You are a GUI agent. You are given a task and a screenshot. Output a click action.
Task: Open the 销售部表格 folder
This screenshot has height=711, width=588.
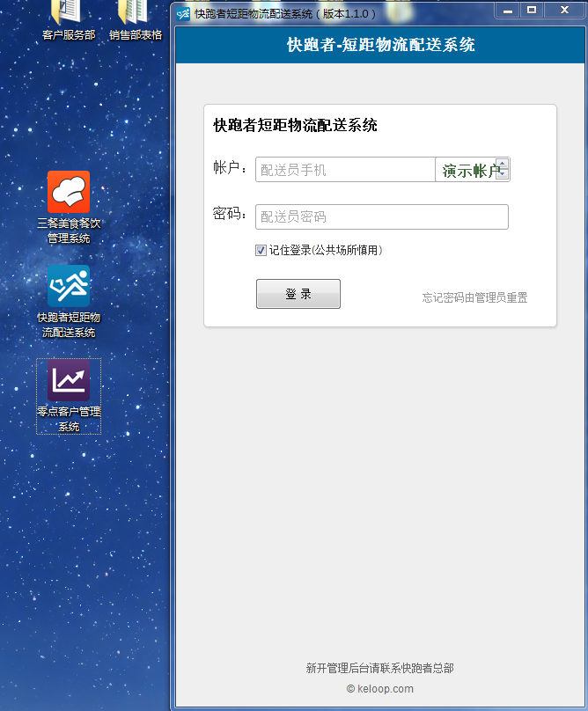[136, 20]
